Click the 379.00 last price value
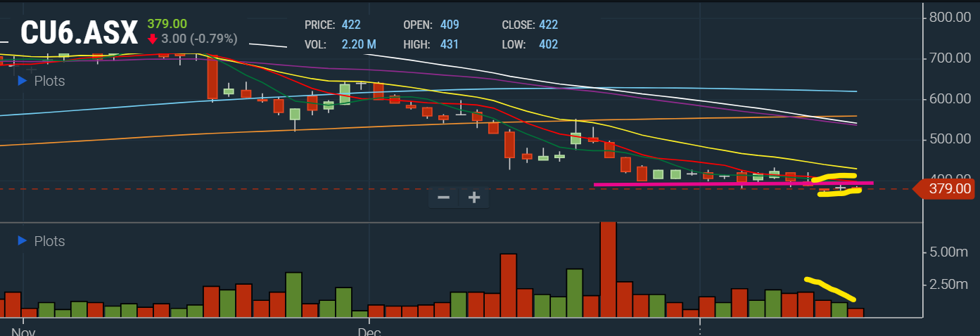 [x=167, y=23]
